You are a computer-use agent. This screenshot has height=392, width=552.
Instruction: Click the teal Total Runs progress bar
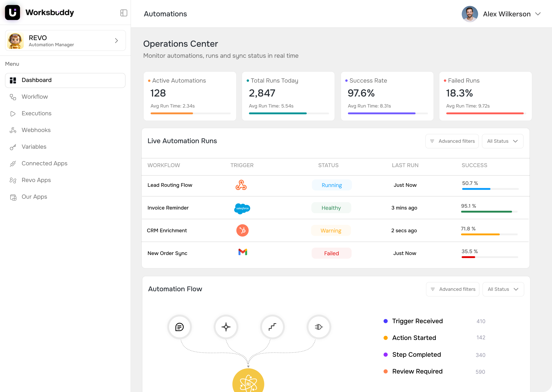(278, 113)
